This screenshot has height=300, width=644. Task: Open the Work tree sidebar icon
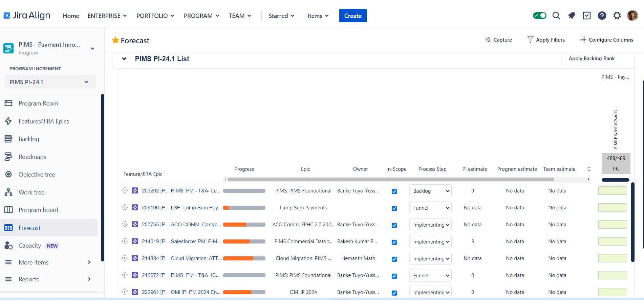8,192
